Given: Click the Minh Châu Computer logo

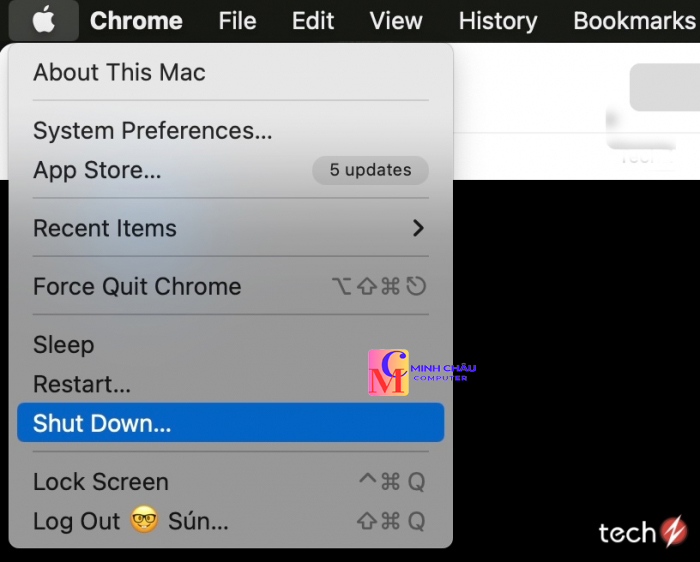Looking at the screenshot, I should 388,372.
